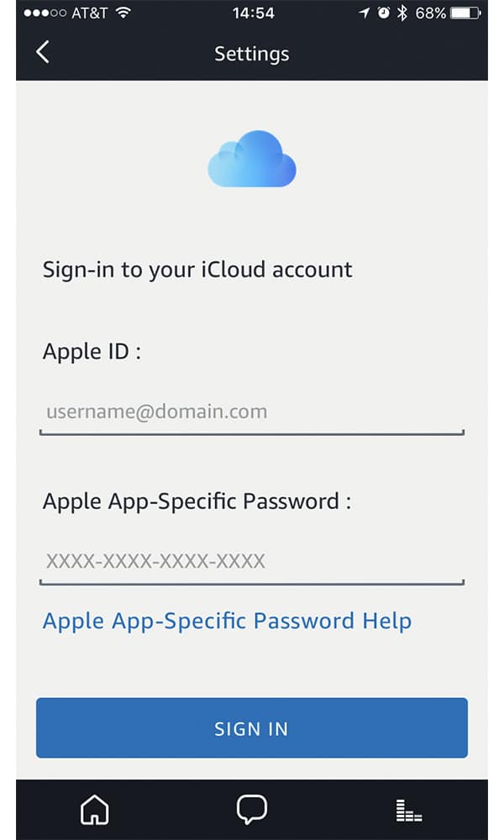This screenshot has height=840, width=504.
Task: Open the Home tab icon
Action: (94, 810)
